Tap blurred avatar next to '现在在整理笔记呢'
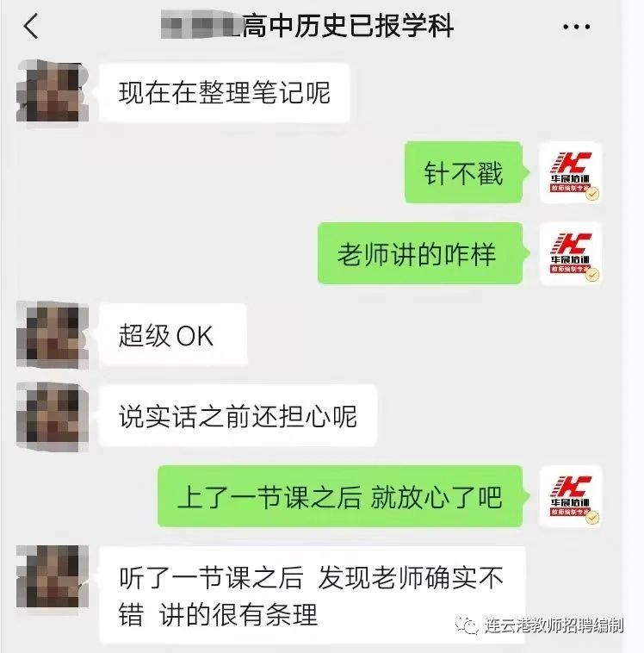Image resolution: width=644 pixels, height=653 pixels. pos(53,92)
